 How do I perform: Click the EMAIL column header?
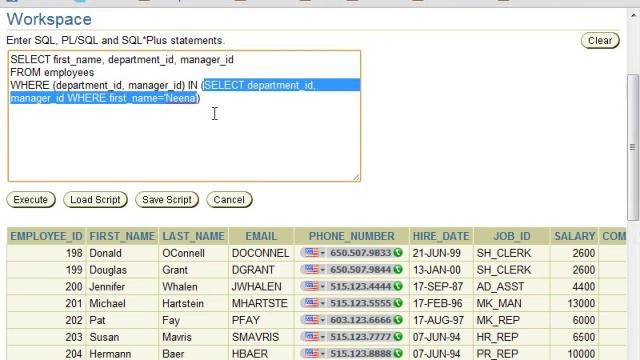point(261,236)
